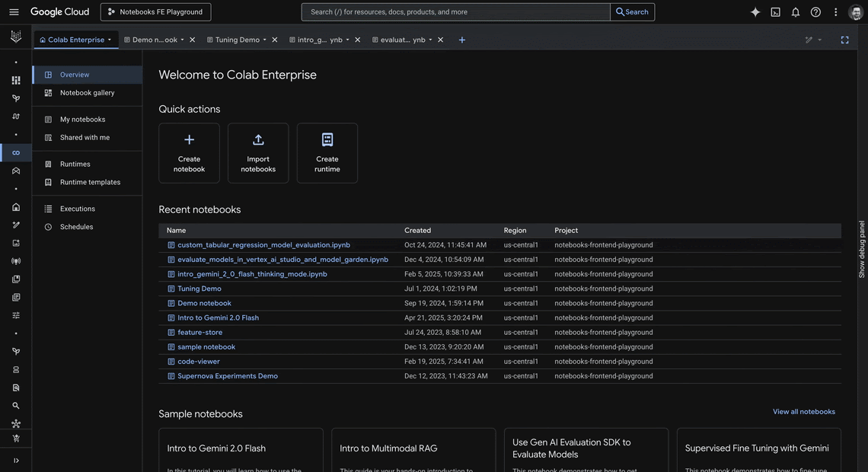Enter full screen mode using the expand icon
Screen dimensions: 868x472
pos(844,40)
